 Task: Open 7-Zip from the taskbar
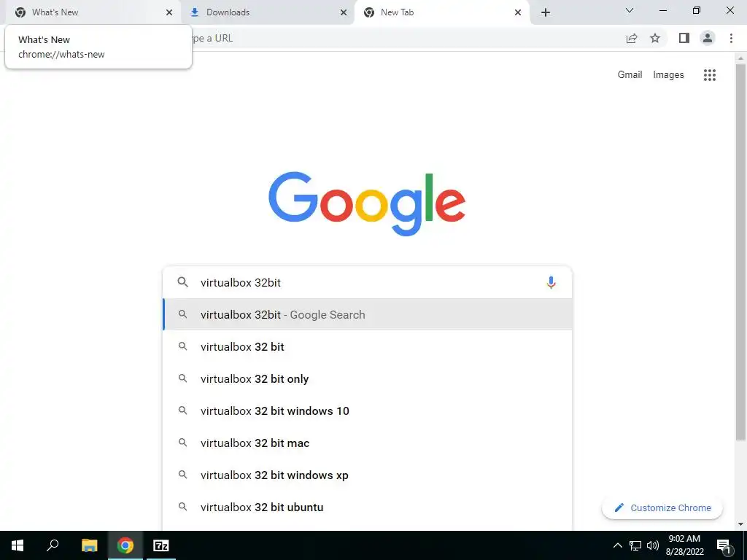coord(160,545)
